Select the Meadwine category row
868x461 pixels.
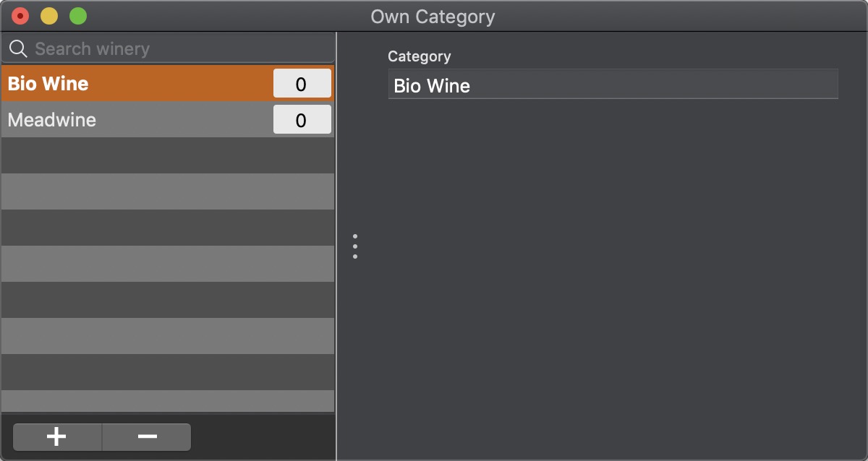[x=168, y=119]
